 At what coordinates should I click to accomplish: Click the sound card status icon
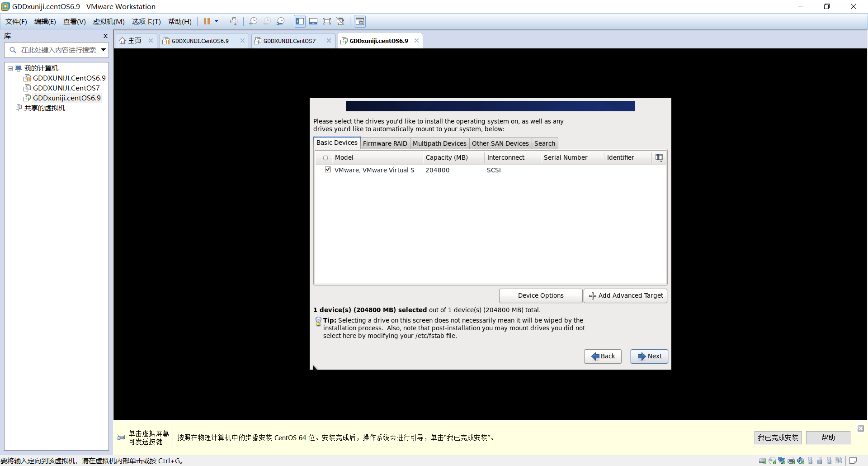(x=801, y=461)
